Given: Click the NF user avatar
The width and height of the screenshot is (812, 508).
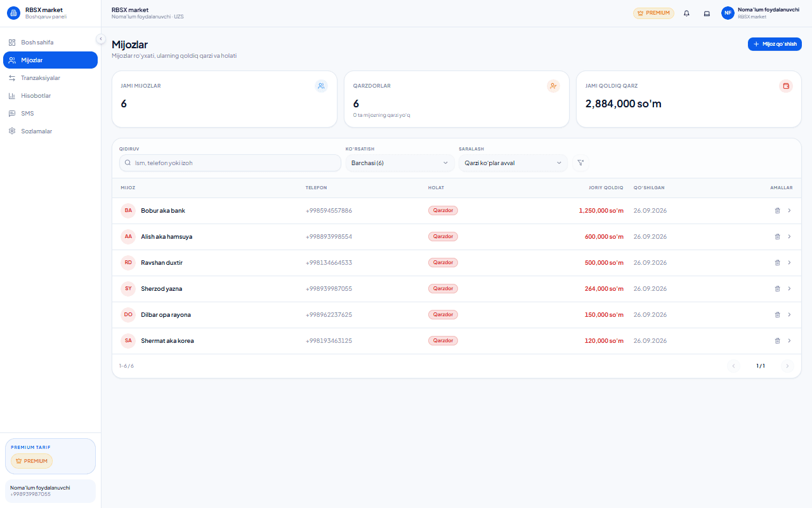Looking at the screenshot, I should click(728, 13).
